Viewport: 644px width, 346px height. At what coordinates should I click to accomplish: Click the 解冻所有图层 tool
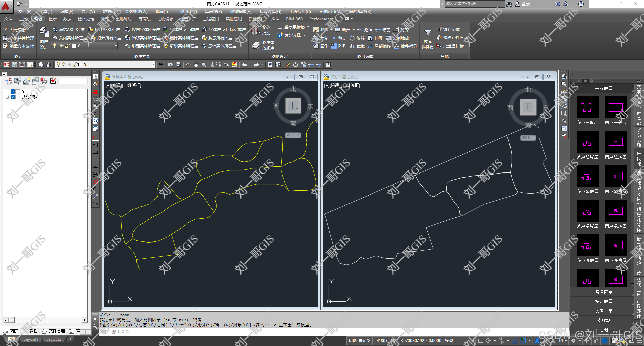pos(217,38)
